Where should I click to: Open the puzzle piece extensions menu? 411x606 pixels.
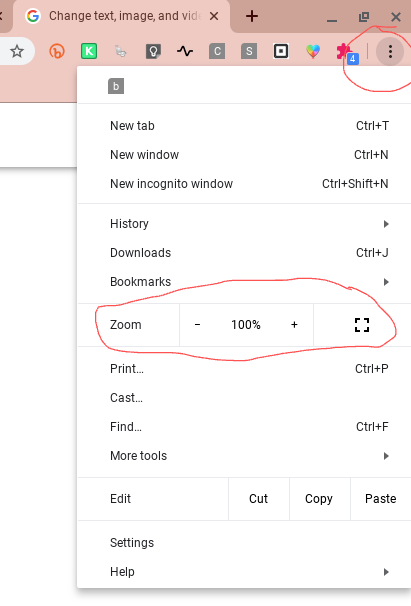pos(346,52)
